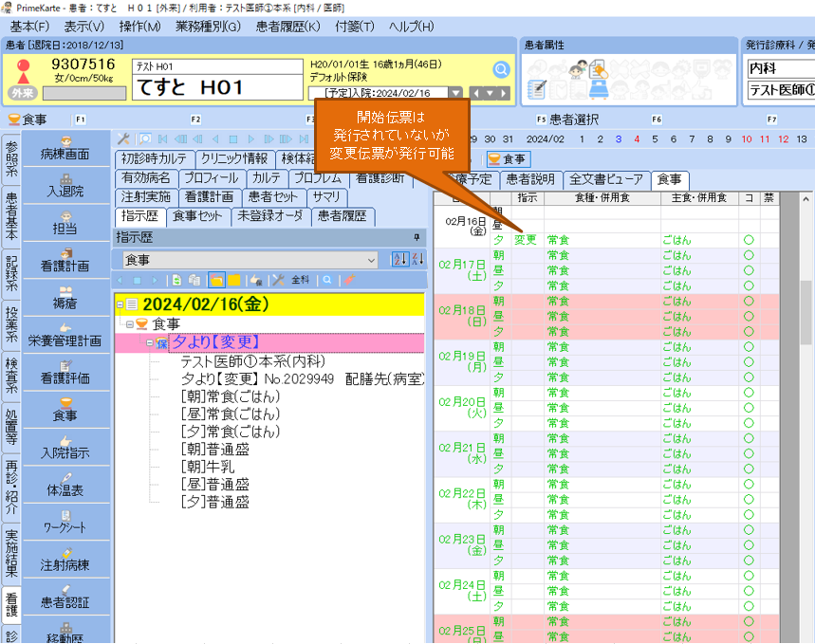Click the wrench settings icon above the tabs
Image resolution: width=815 pixels, height=644 pixels.
tap(123, 138)
